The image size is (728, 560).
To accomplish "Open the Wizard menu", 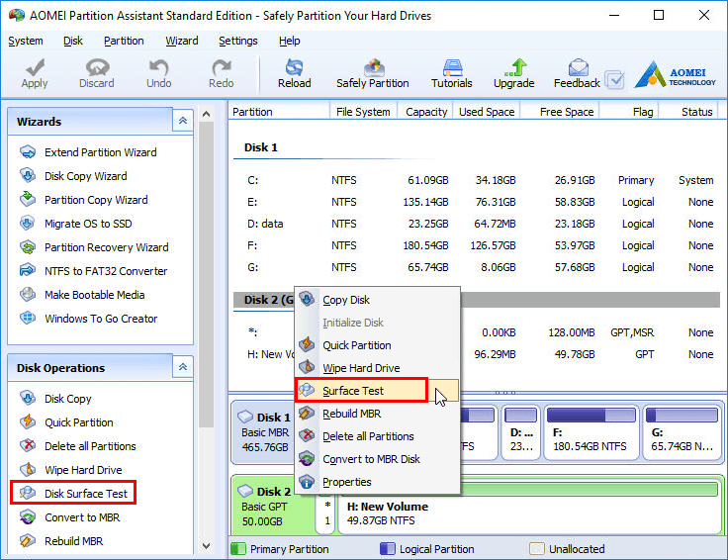I will coord(182,41).
